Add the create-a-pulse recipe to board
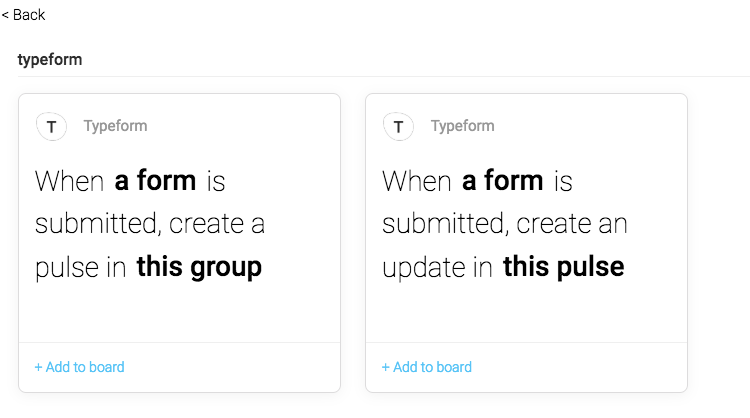Image resolution: width=750 pixels, height=418 pixels. (x=79, y=367)
